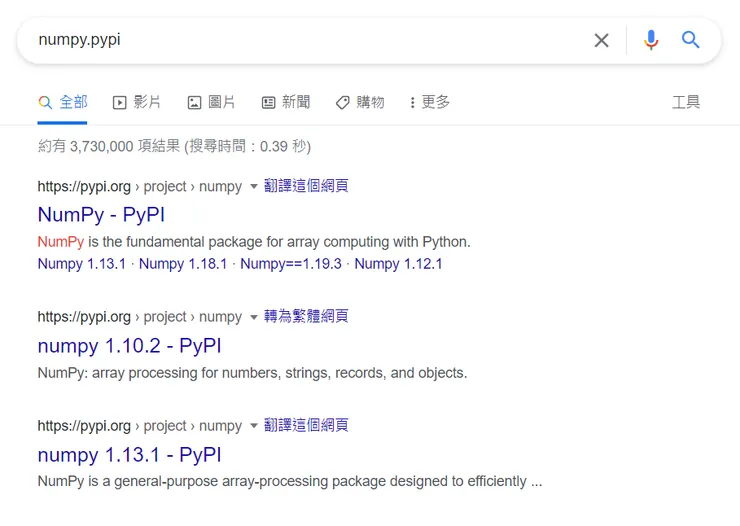The width and height of the screenshot is (740, 526).
Task: Open the 工具 tools options
Action: point(686,102)
